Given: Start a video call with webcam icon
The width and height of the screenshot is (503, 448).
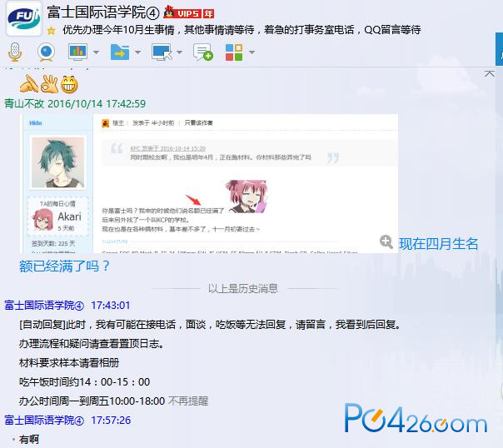Looking at the screenshot, I should tap(46, 52).
